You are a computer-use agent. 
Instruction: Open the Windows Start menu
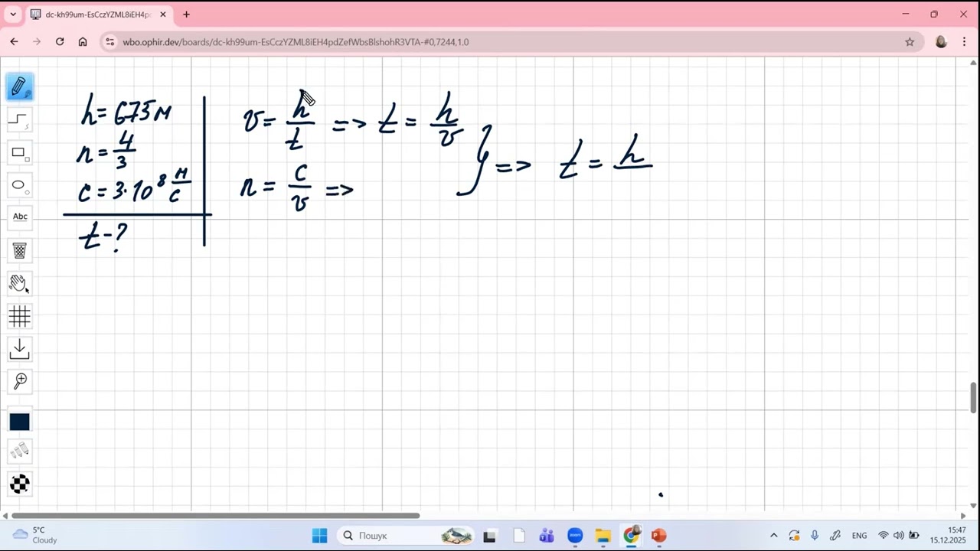click(319, 536)
